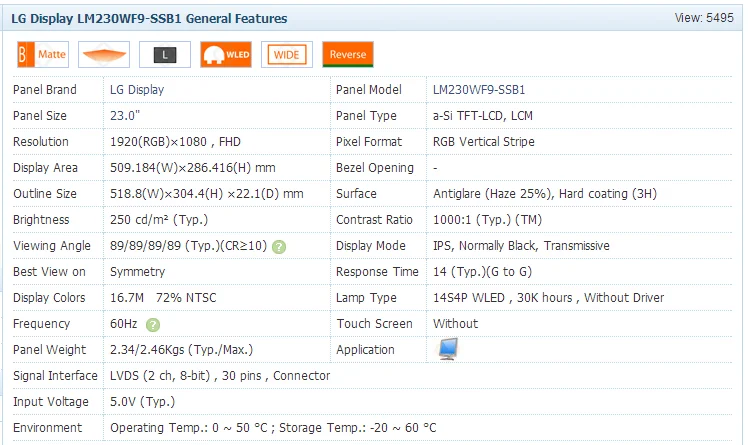
Task: Click the Lamp Type label
Action: 366,298
